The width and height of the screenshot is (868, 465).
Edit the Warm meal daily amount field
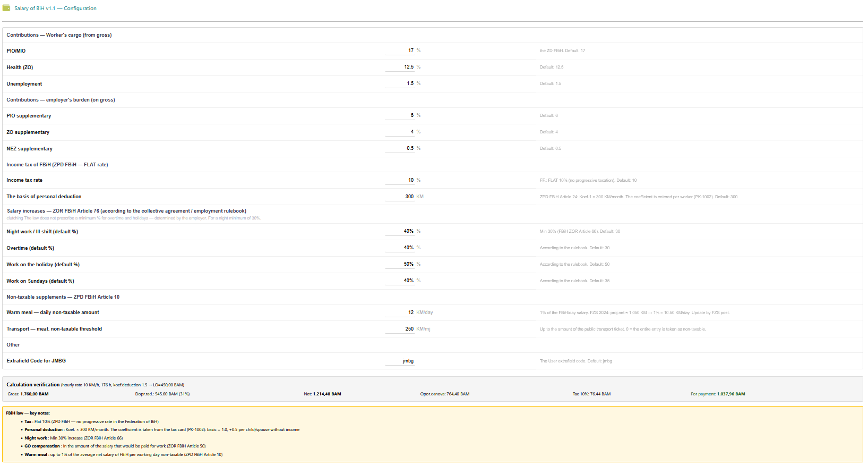click(x=400, y=312)
